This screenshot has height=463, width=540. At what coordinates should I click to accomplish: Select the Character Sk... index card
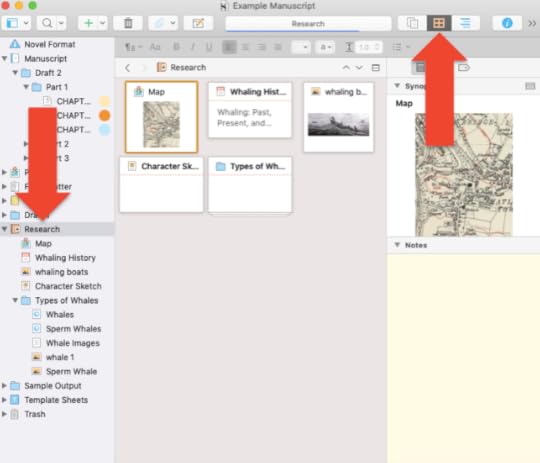[162, 185]
